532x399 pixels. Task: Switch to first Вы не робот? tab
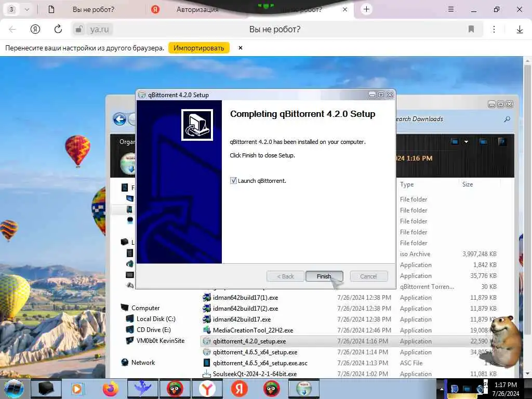94,9
